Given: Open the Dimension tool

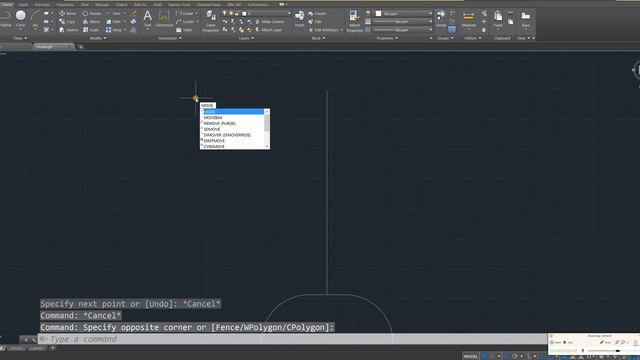Looking at the screenshot, I should click(x=164, y=18).
